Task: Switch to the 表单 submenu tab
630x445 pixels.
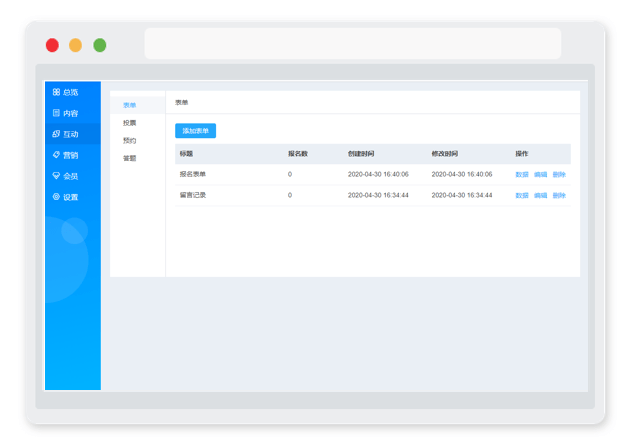Action: coord(138,105)
